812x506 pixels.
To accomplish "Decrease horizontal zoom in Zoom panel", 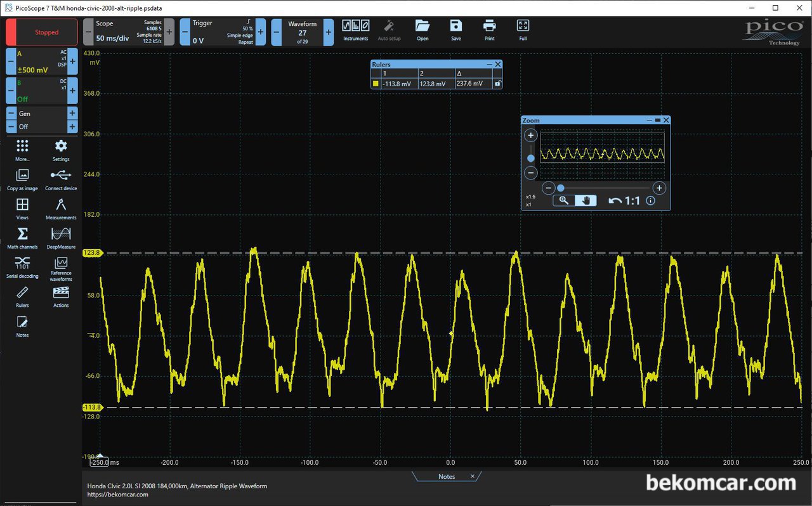I will (x=549, y=188).
